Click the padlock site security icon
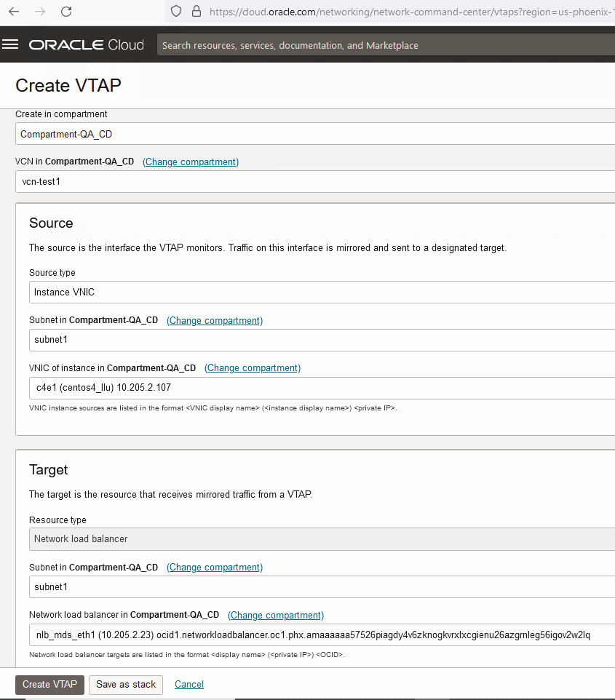This screenshot has height=700, width=615. (195, 12)
